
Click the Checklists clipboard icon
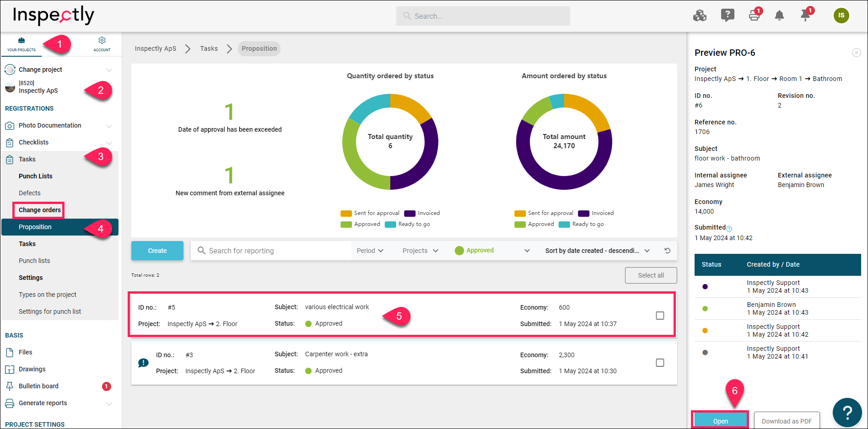tap(10, 143)
